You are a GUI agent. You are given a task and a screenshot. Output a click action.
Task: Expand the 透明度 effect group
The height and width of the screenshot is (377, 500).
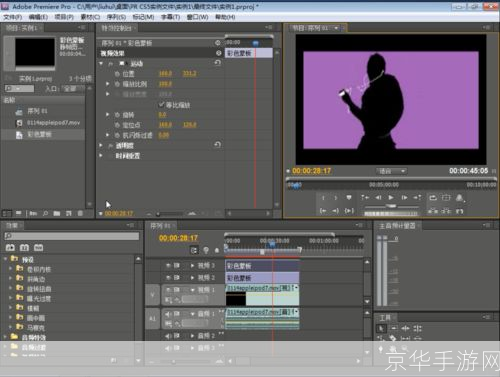(x=101, y=145)
